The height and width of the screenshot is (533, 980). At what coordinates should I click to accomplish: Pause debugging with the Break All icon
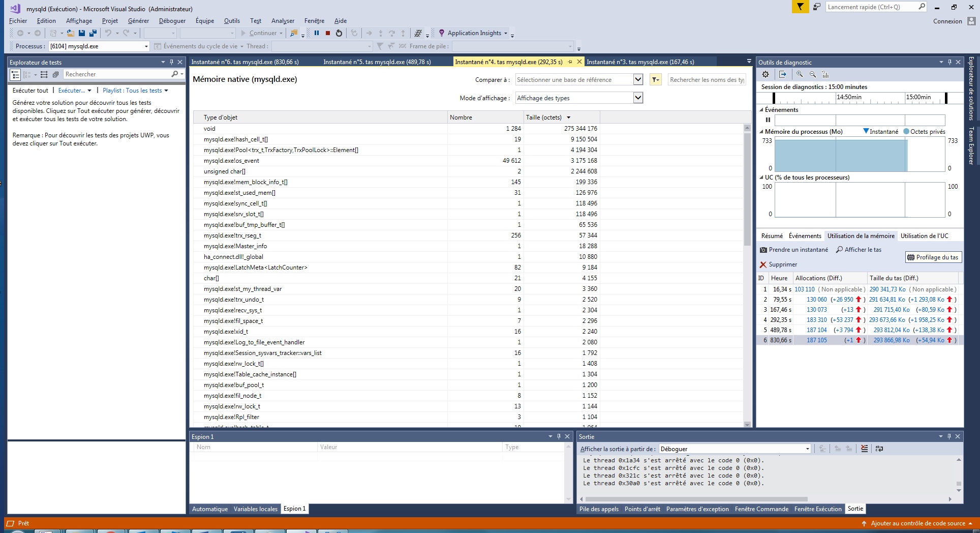point(317,33)
